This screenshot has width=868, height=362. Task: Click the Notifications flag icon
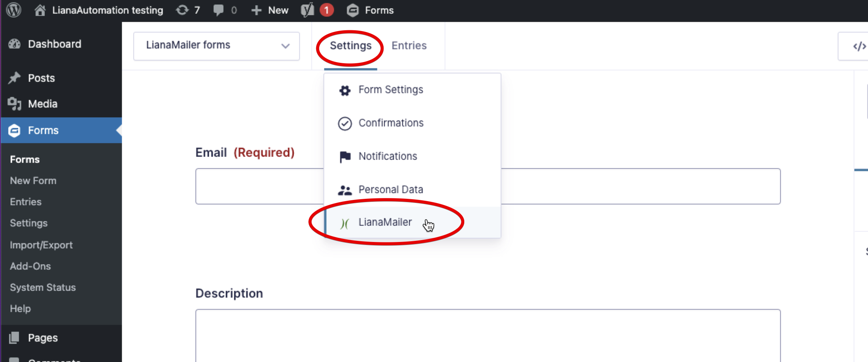[345, 156]
